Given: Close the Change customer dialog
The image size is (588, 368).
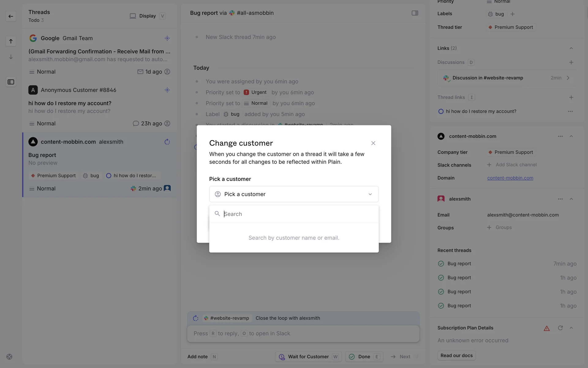Looking at the screenshot, I should point(373,143).
